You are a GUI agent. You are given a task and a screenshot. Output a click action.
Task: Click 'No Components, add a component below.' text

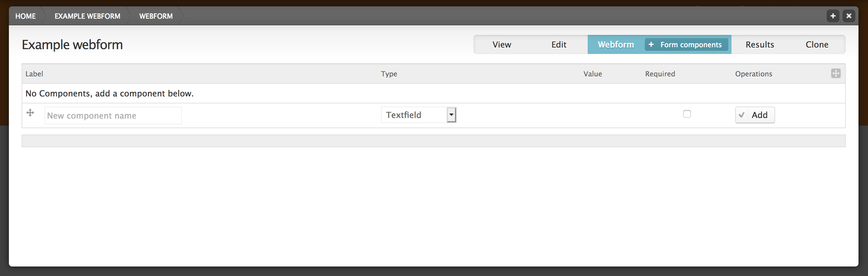[110, 93]
